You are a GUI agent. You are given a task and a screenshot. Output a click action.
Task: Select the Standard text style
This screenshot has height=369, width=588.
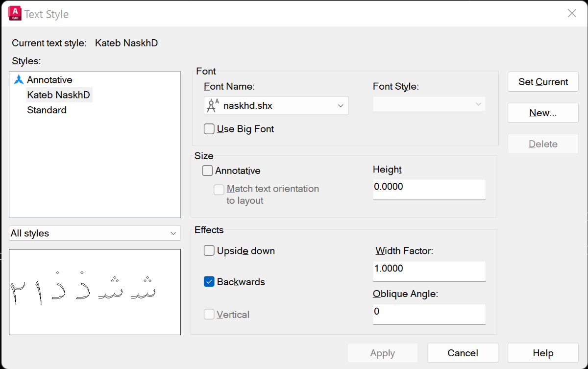pos(47,110)
